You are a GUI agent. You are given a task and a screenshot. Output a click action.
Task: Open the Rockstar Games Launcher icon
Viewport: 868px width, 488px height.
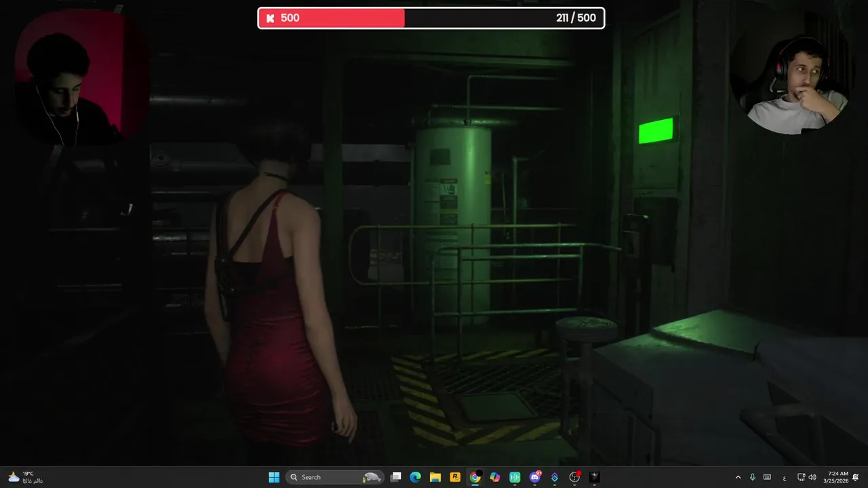(455, 477)
